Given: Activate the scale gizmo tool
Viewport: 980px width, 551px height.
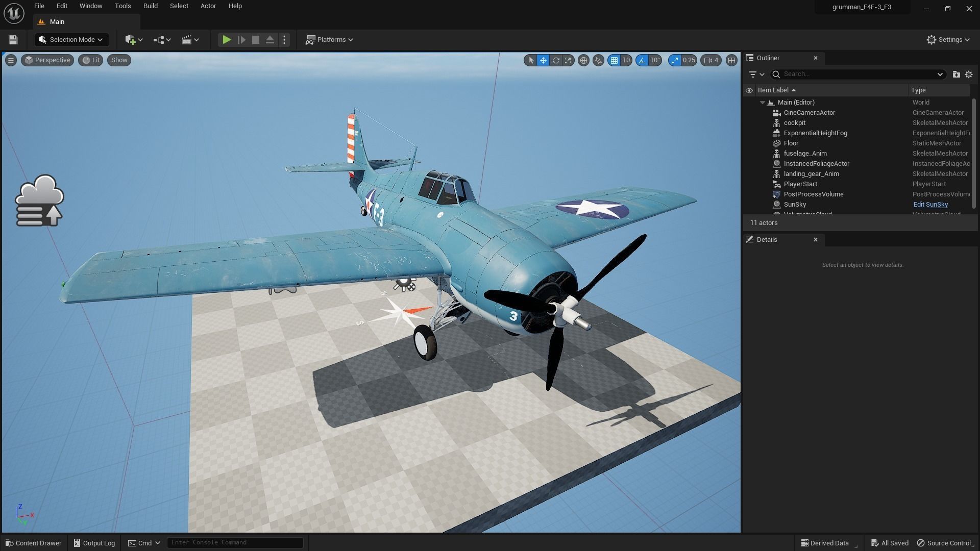Looking at the screenshot, I should (568, 60).
